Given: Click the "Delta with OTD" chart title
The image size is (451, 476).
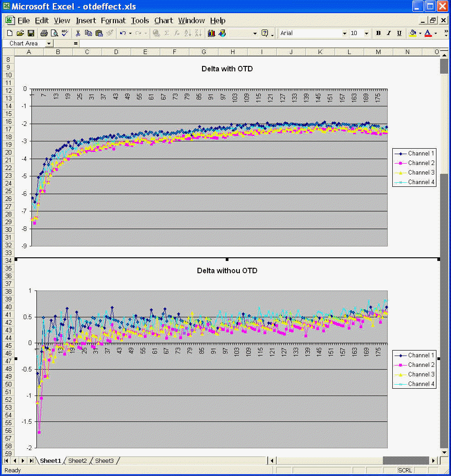Looking at the screenshot, I should pyautogui.click(x=227, y=69).
